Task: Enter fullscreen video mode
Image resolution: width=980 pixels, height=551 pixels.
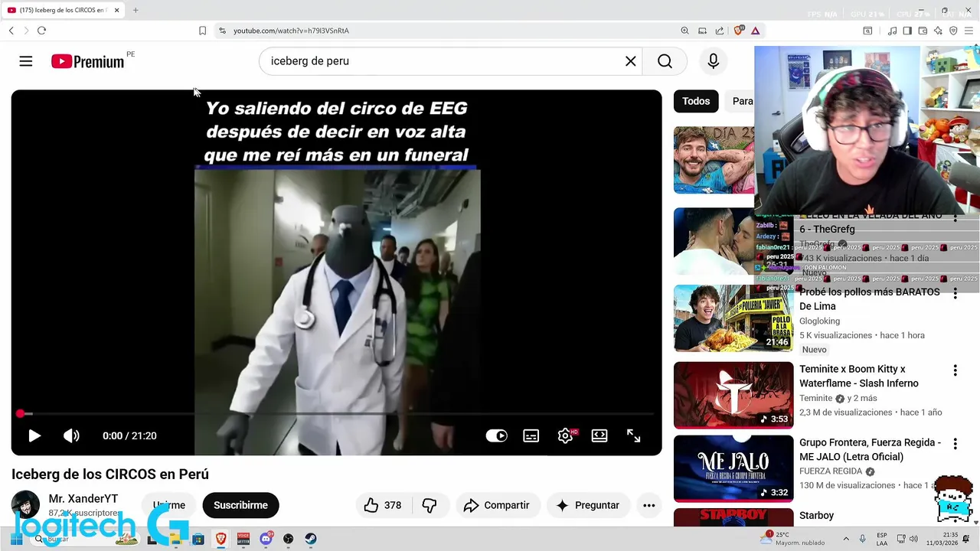Action: pos(634,435)
